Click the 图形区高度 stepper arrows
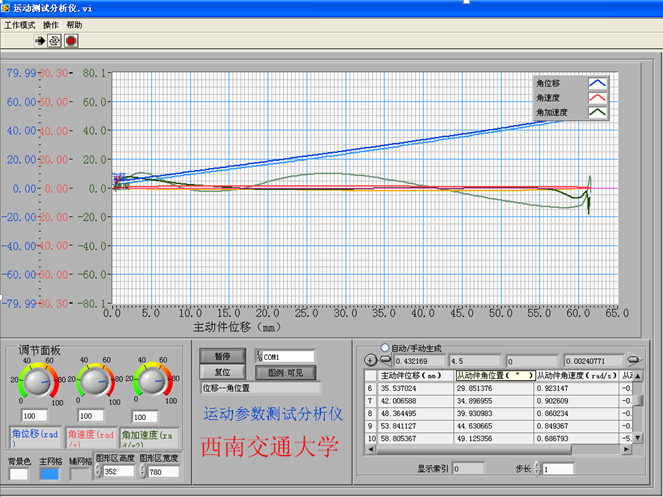 pyautogui.click(x=98, y=471)
